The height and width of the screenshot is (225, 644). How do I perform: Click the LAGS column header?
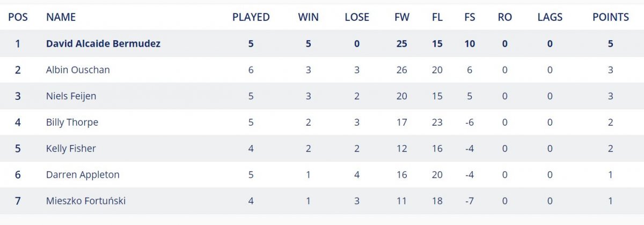pos(550,17)
